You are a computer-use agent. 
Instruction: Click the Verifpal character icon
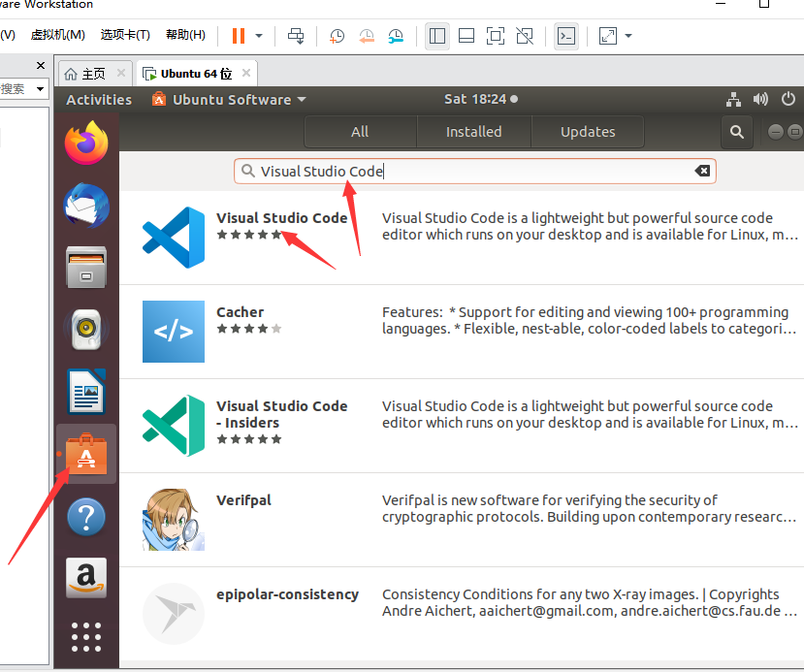click(174, 519)
